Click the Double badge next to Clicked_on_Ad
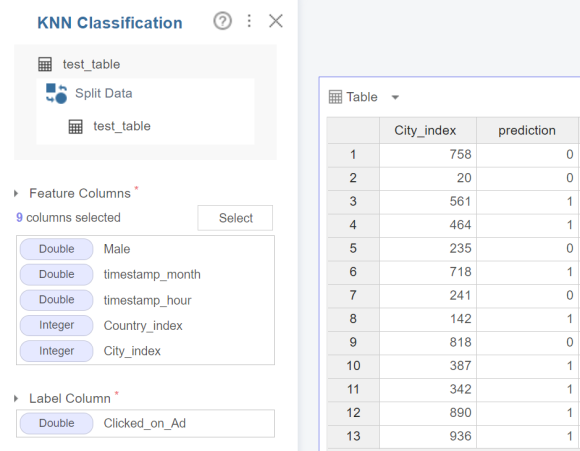 point(57,423)
